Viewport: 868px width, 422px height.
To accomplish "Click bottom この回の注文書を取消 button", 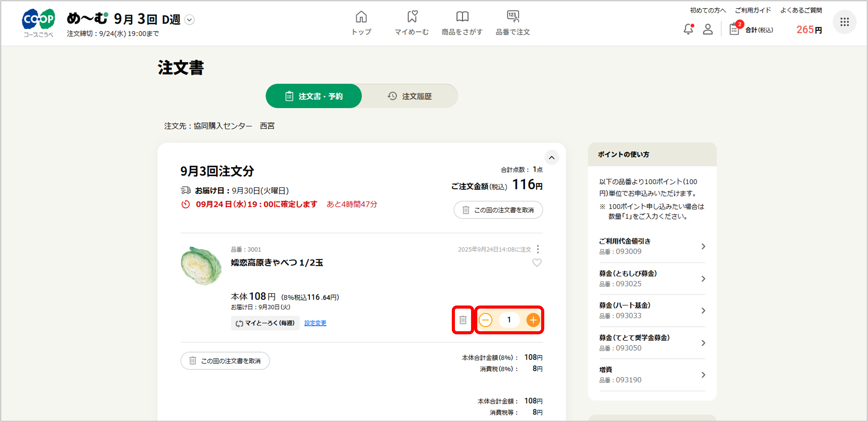I will coord(225,361).
